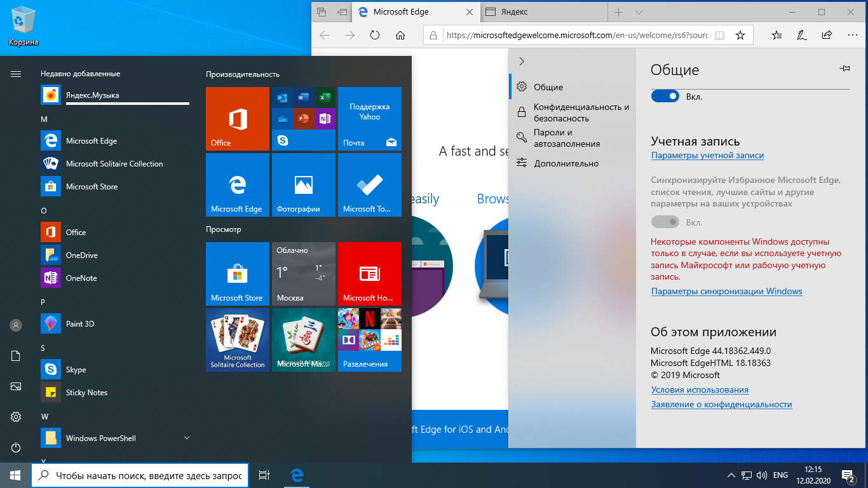
Task: Turn off the enabled blue toggle
Action: point(665,97)
